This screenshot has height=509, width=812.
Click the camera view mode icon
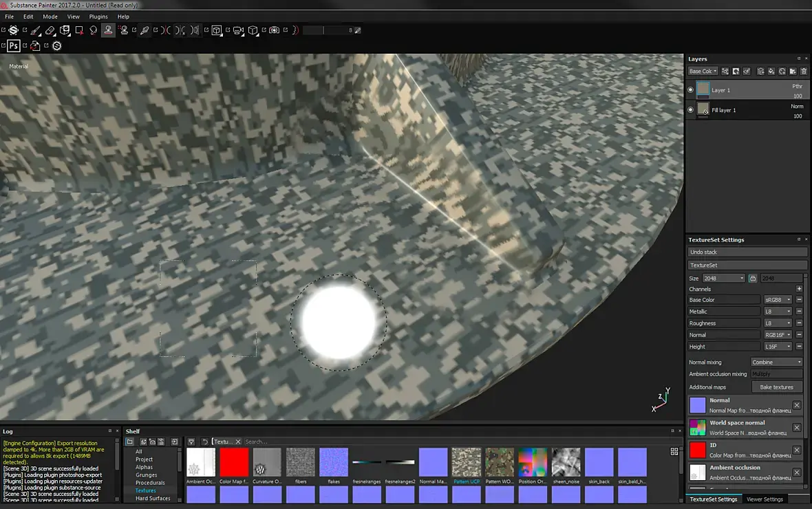238,30
